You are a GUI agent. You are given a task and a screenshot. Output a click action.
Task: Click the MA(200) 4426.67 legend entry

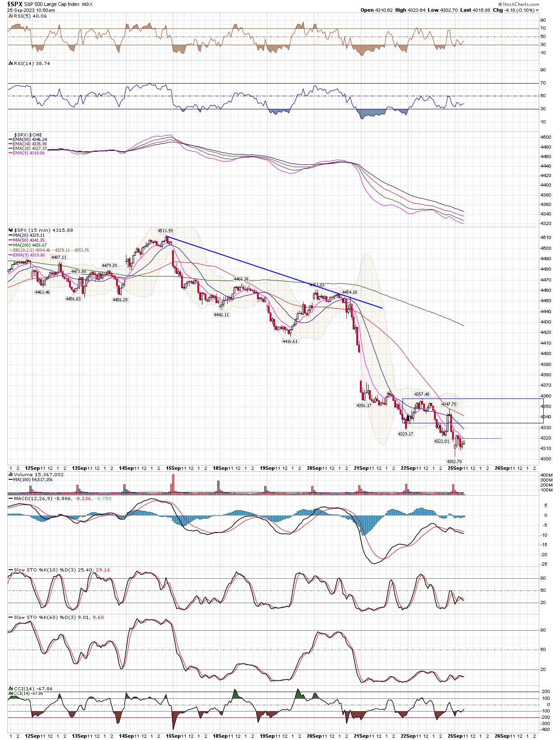coord(30,245)
